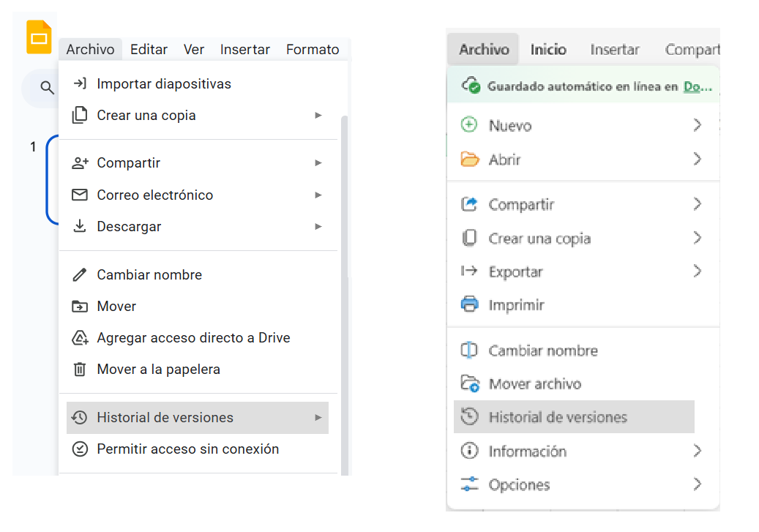Expand the Opciones submenu chevron

point(697,484)
